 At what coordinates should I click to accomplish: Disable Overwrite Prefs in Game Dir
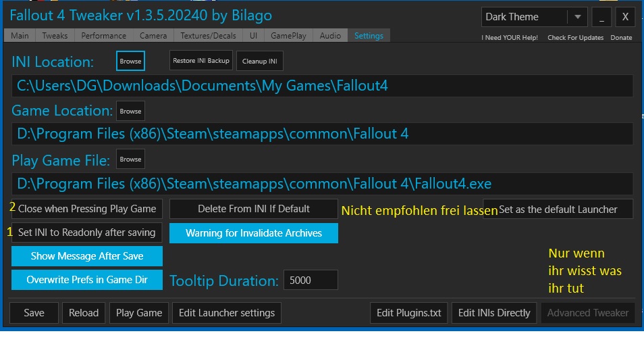pyautogui.click(x=87, y=280)
